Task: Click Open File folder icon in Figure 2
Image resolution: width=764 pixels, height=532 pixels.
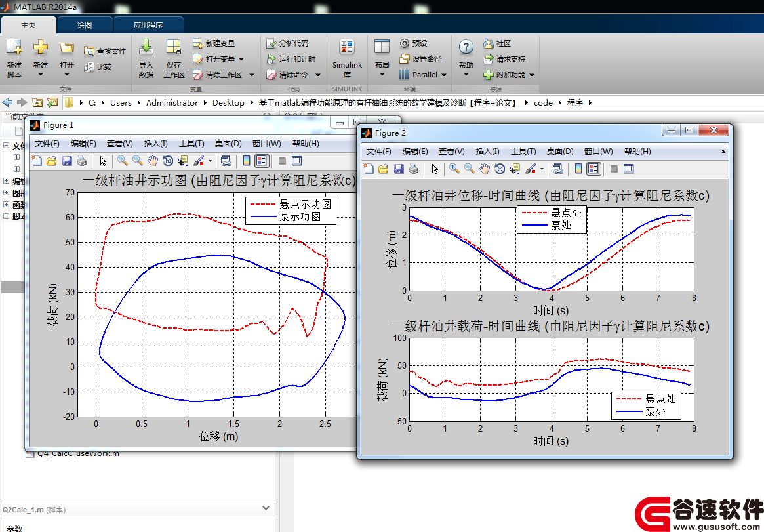Action: coord(384,169)
